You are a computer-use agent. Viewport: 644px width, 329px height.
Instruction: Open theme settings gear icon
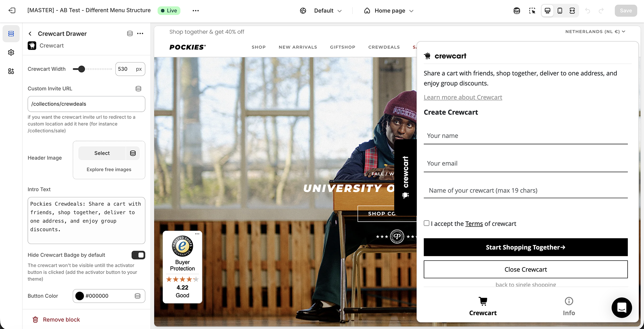pos(11,52)
